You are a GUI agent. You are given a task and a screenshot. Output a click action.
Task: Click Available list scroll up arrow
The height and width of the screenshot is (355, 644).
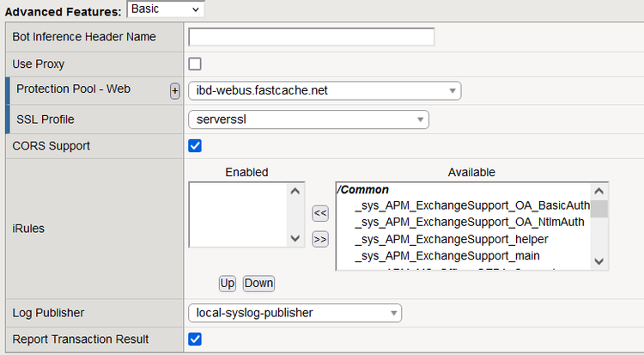(599, 191)
